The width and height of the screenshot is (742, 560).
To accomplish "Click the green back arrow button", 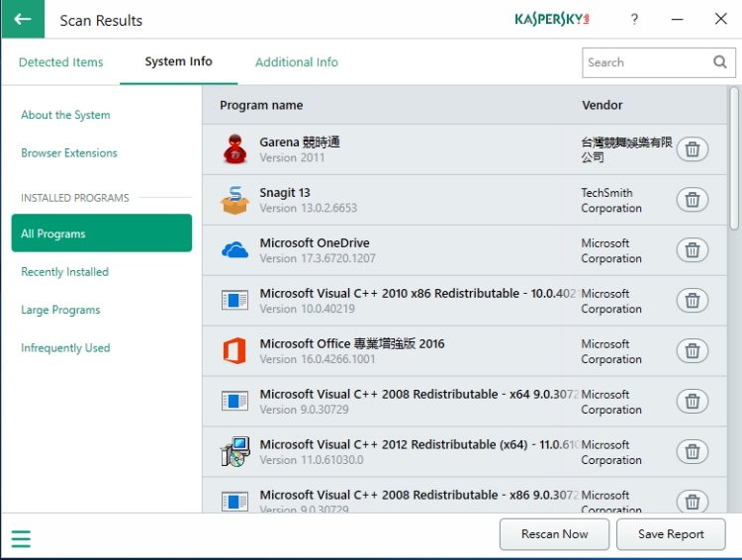I will click(23, 20).
